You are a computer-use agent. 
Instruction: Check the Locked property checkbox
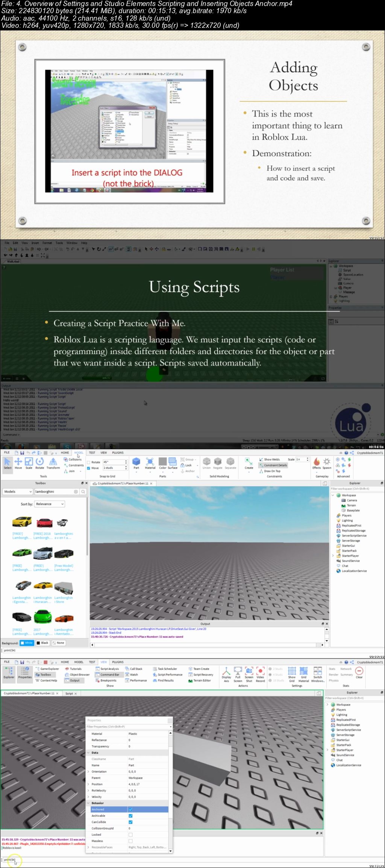(130, 835)
